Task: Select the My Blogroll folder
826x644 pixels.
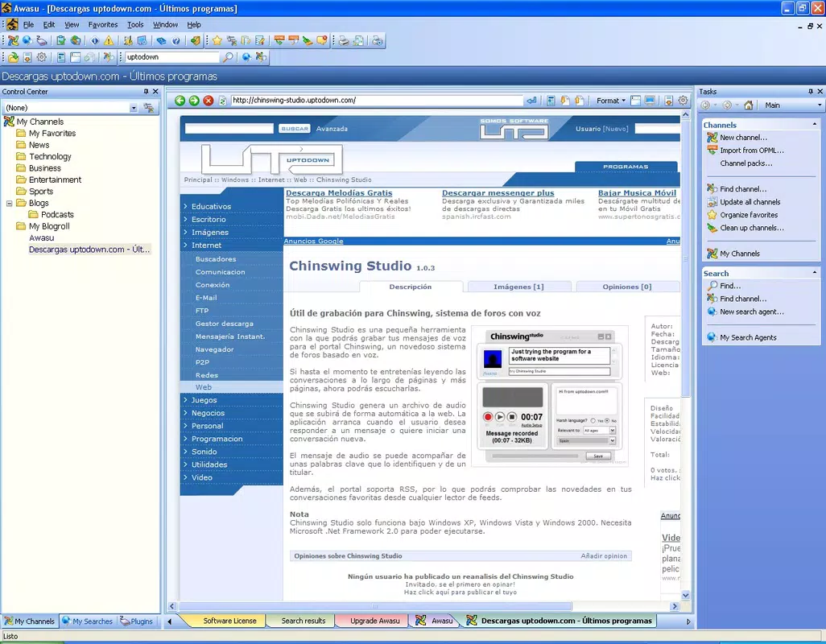Action: (x=50, y=226)
